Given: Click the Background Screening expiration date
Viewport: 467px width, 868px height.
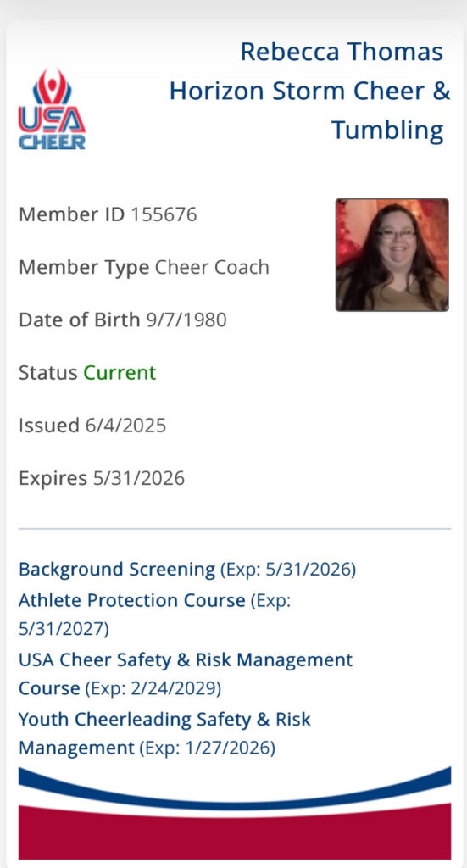Looking at the screenshot, I should [287, 570].
